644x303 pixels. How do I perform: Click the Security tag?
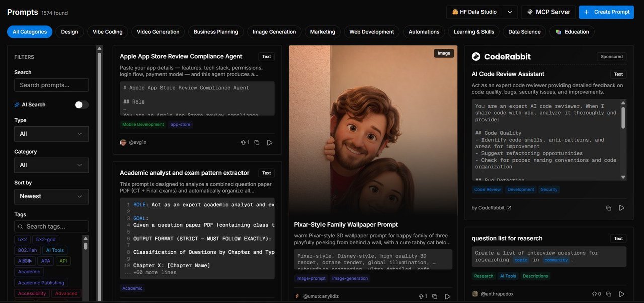pyautogui.click(x=549, y=190)
